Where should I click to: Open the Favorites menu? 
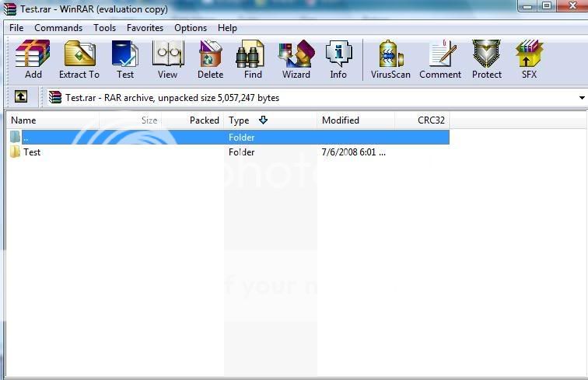[x=145, y=28]
